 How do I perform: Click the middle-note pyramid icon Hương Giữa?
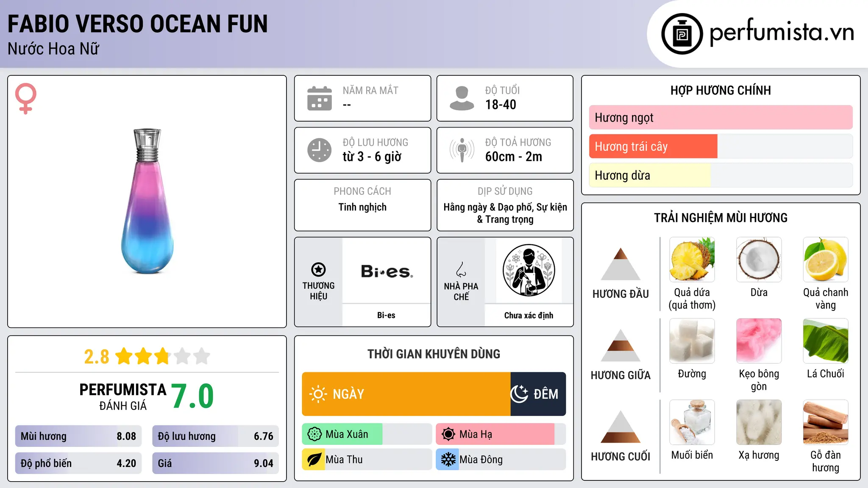click(620, 345)
